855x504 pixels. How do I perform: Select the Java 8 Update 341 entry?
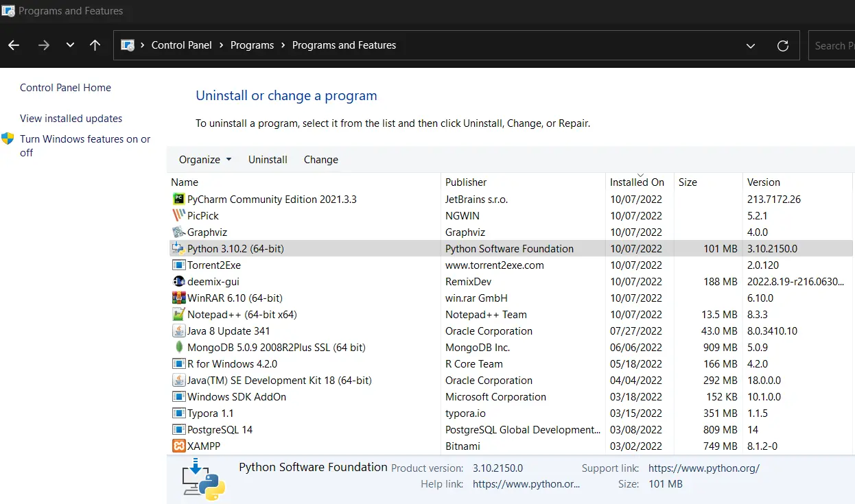511,331
